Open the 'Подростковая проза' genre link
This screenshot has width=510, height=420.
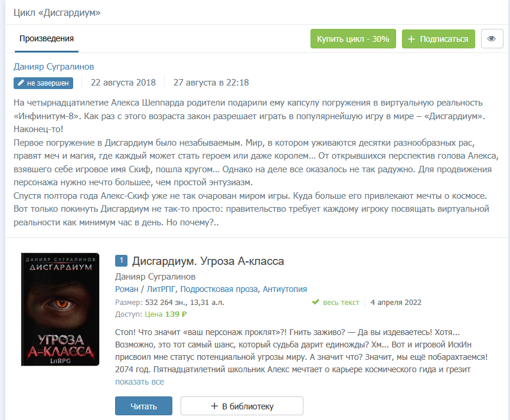click(219, 289)
